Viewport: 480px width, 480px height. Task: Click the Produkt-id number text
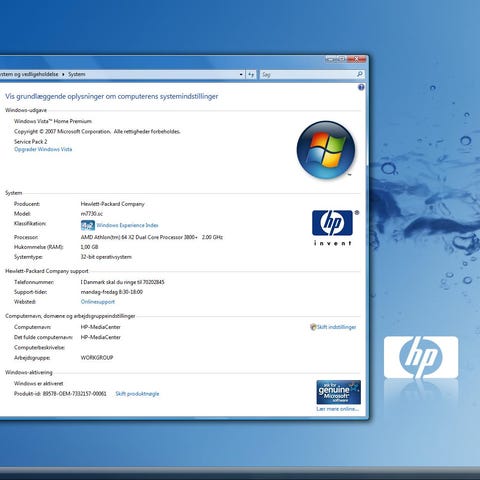point(60,394)
